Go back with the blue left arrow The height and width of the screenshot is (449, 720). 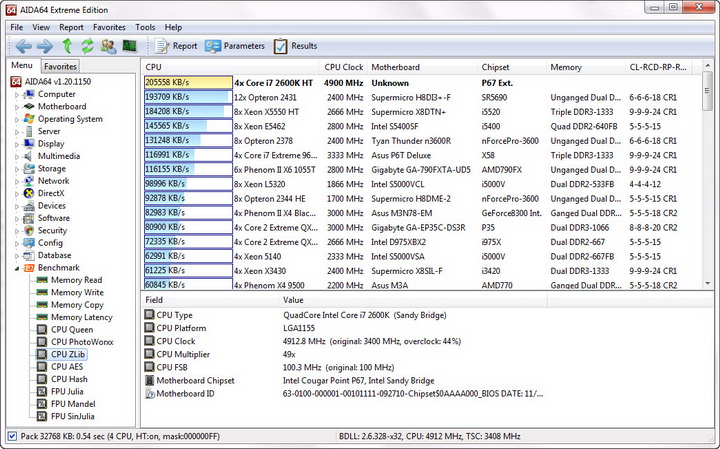(23, 46)
